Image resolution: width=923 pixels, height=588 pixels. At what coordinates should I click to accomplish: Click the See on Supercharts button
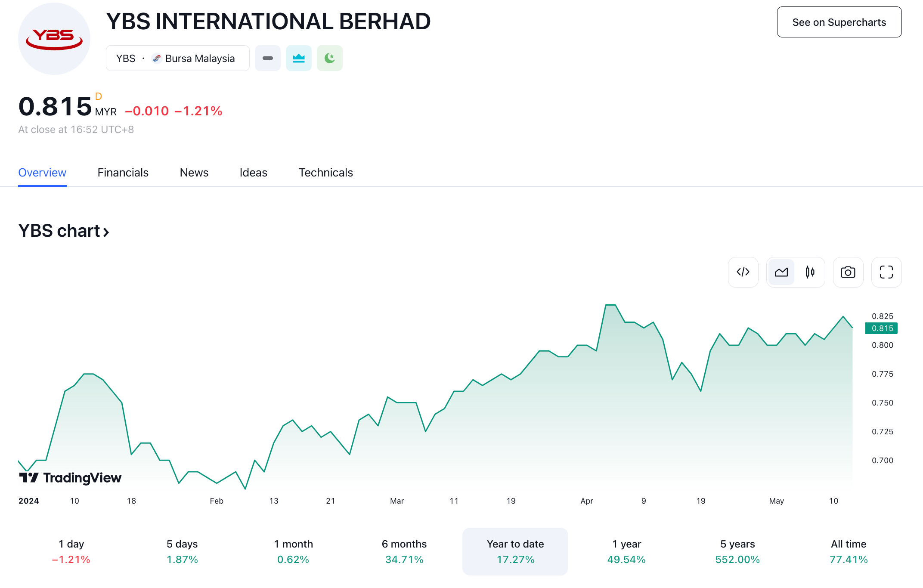point(839,22)
